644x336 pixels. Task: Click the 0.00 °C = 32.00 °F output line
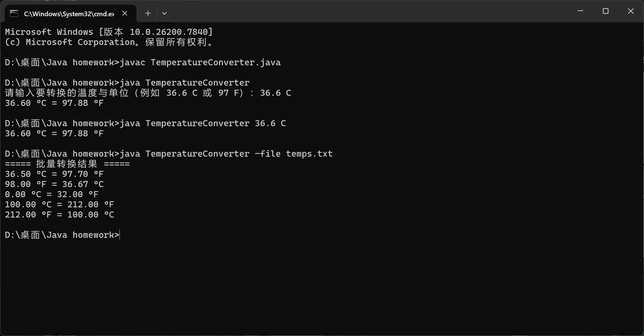point(52,194)
